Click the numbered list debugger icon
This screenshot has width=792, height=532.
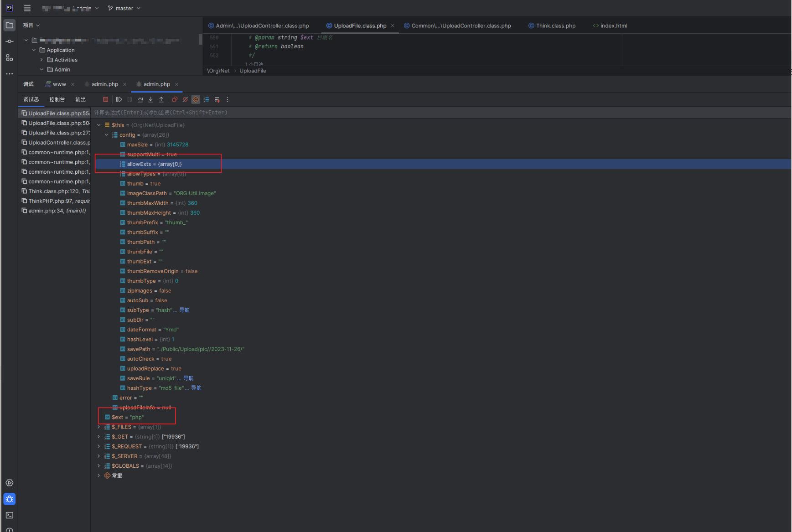pyautogui.click(x=206, y=99)
